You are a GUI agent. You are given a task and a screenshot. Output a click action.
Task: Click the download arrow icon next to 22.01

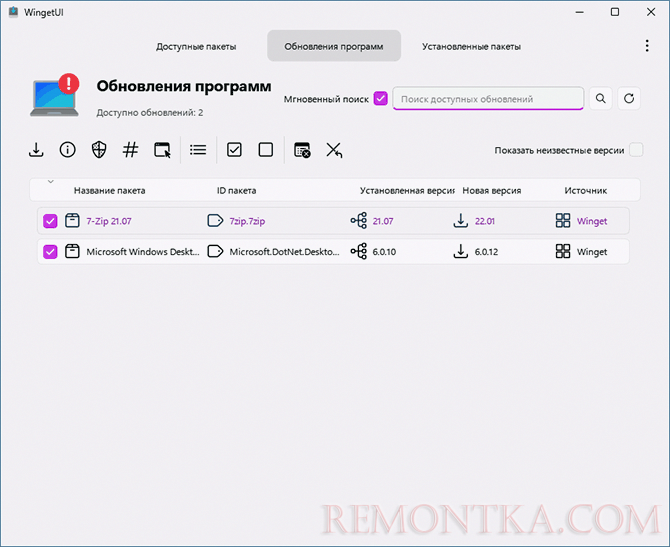click(x=461, y=221)
